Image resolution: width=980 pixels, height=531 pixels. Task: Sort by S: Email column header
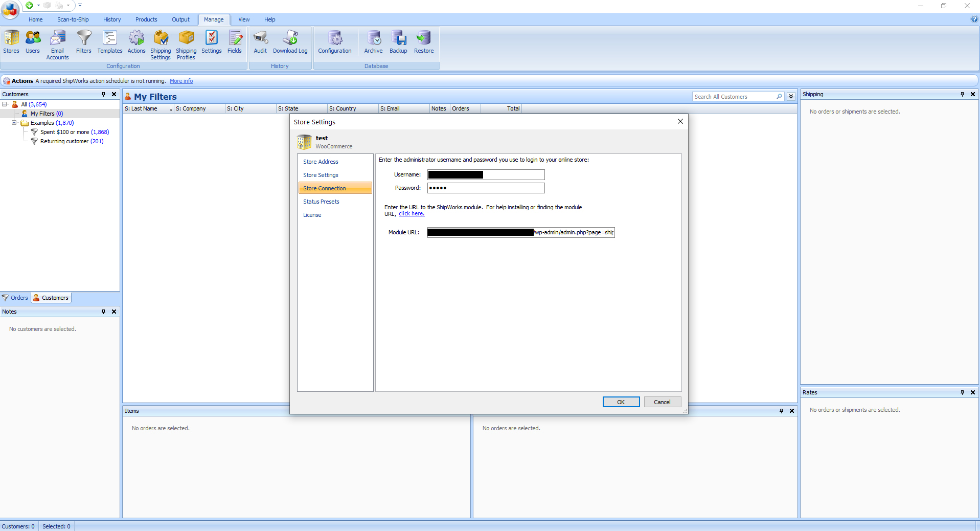click(x=404, y=108)
